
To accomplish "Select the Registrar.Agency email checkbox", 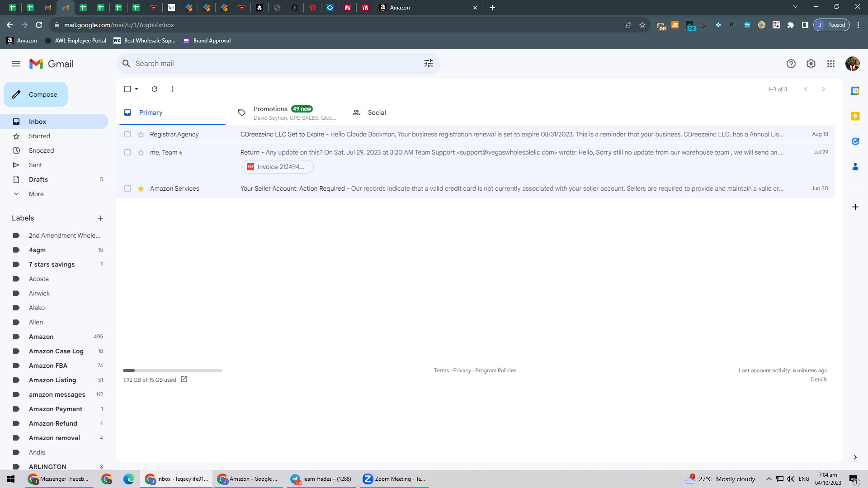I will coord(127,134).
